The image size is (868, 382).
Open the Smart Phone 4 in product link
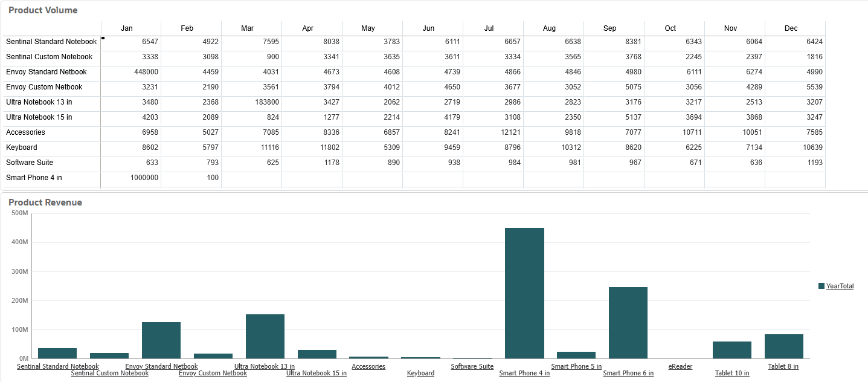pyautogui.click(x=524, y=373)
